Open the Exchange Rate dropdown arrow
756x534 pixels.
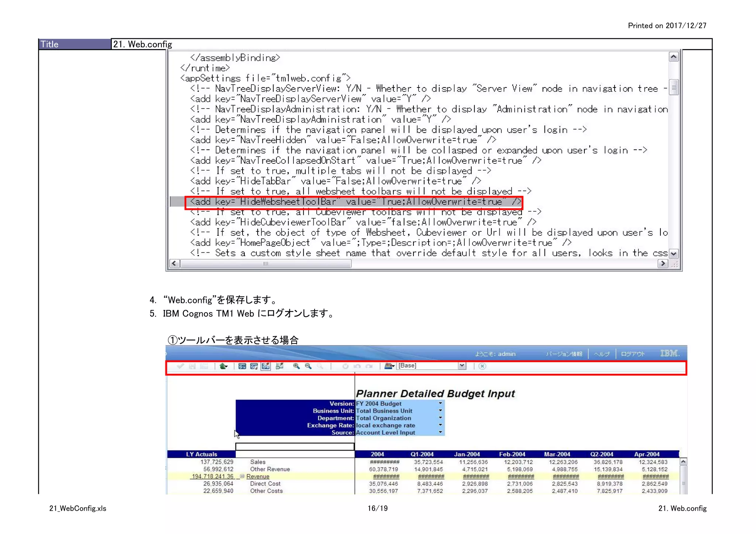pos(440,425)
